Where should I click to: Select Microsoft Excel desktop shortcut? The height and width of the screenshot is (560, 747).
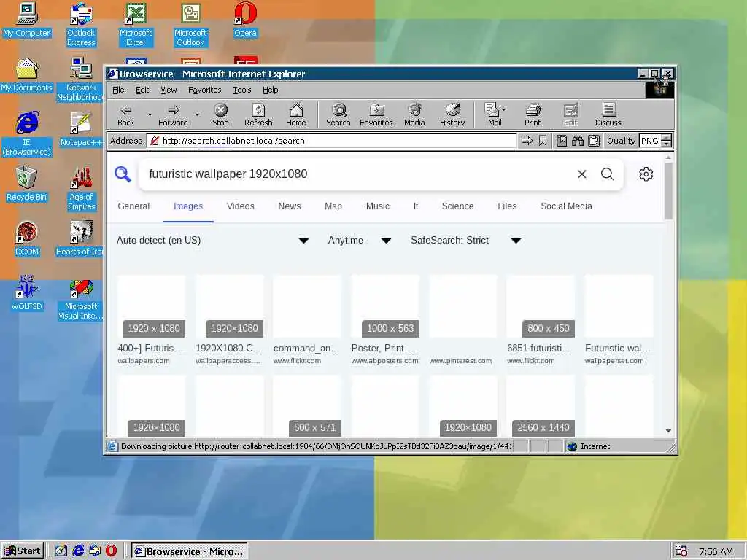pyautogui.click(x=136, y=25)
